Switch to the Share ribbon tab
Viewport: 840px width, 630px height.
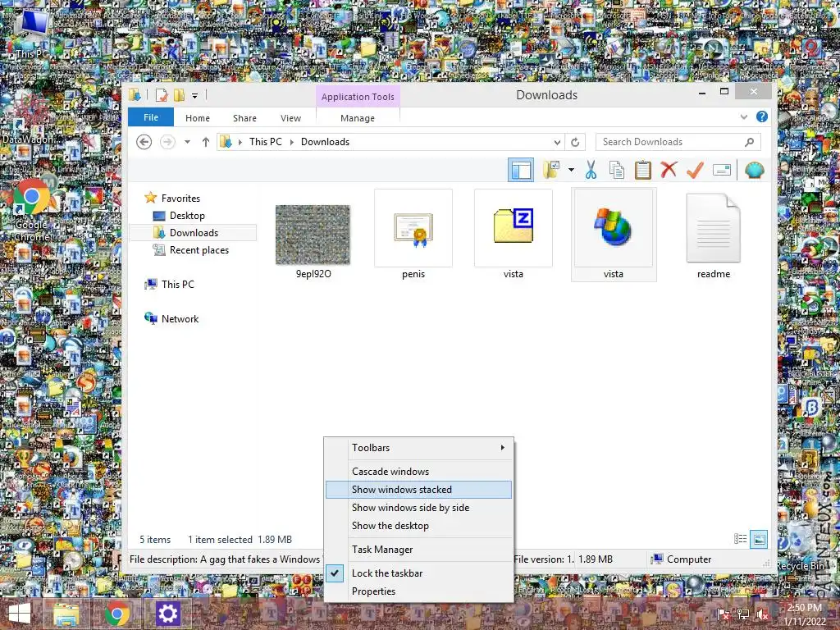point(244,118)
